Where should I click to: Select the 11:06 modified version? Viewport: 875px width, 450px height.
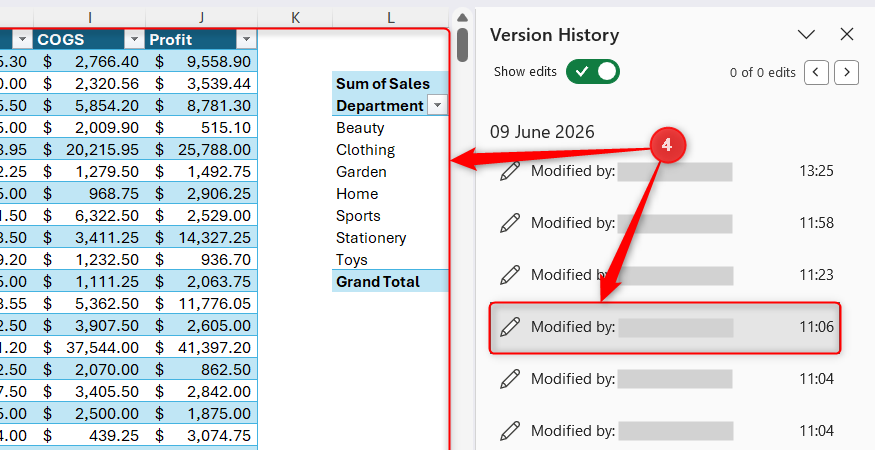pyautogui.click(x=665, y=327)
